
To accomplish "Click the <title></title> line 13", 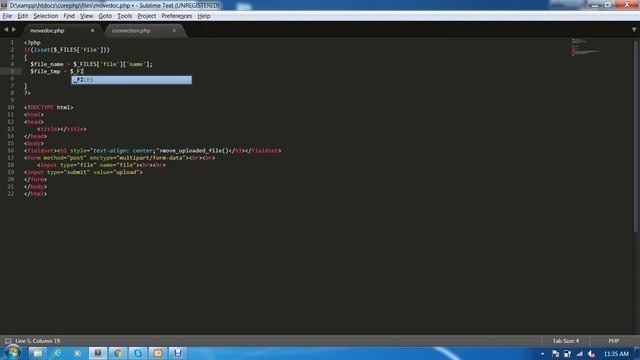I will (62, 129).
